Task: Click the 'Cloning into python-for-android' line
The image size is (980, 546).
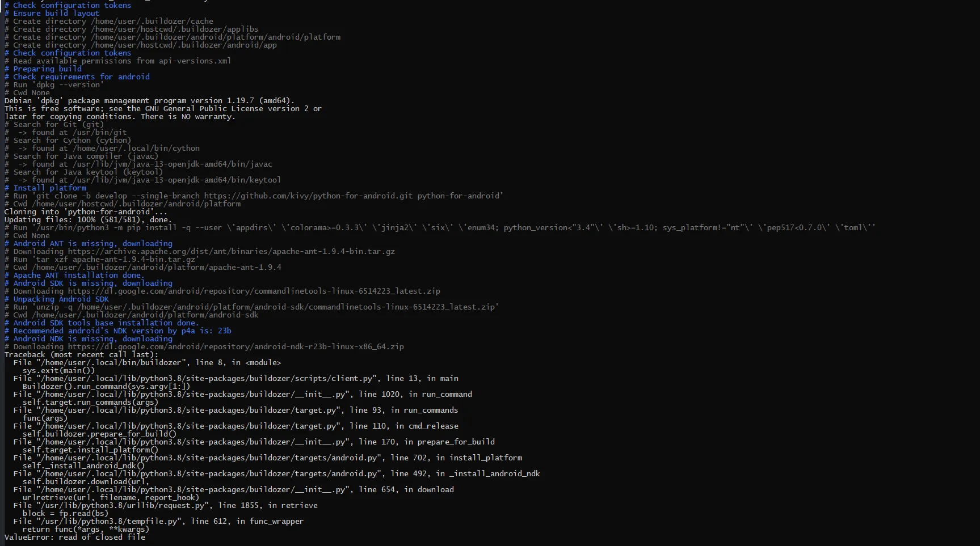Action: point(86,211)
